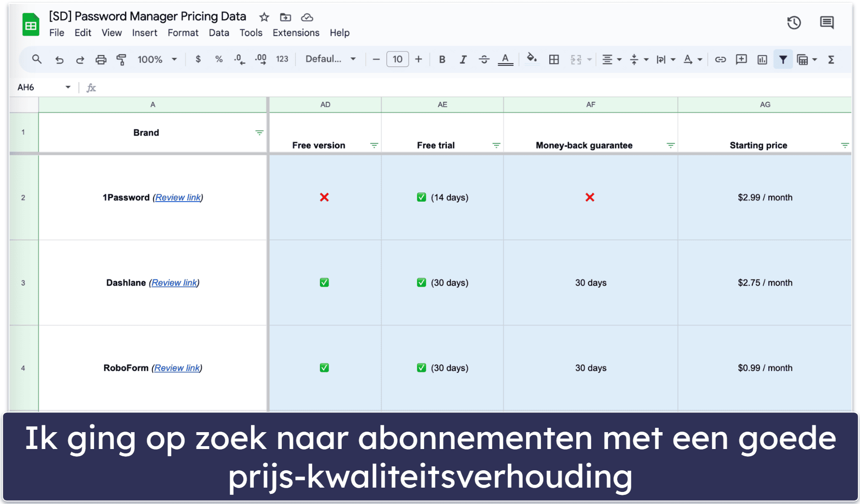
Task: Decrease decimal places
Action: [239, 59]
